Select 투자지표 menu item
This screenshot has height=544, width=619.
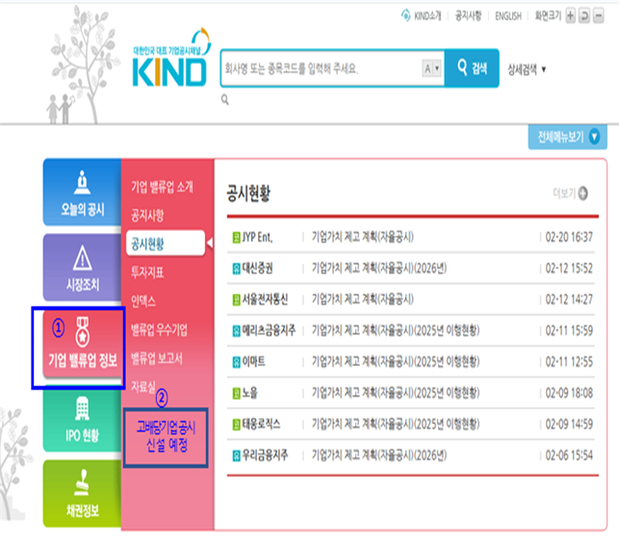point(150,271)
